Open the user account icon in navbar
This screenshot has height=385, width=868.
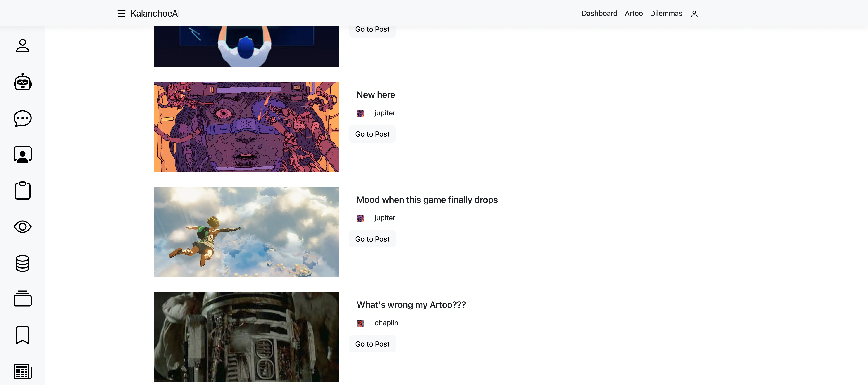click(x=694, y=14)
